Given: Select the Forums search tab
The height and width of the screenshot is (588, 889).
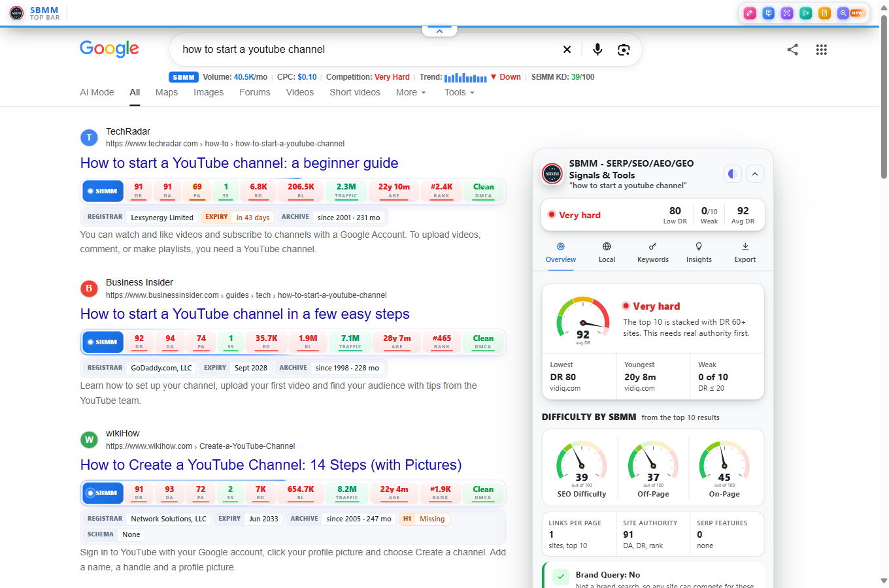Looking at the screenshot, I should pos(255,92).
